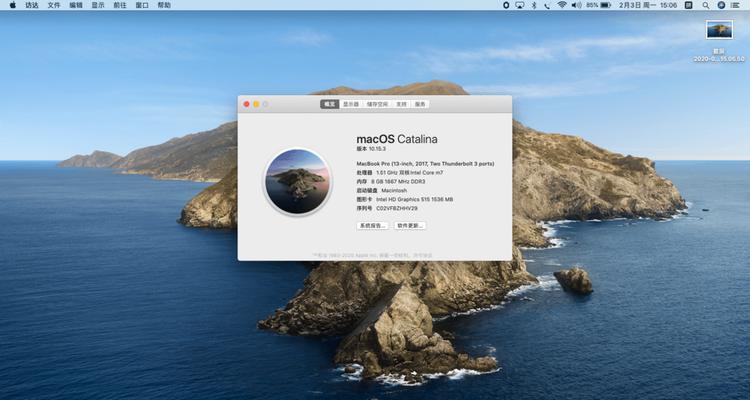Click the phone handset menu bar icon
The image size is (750, 400).
(547, 5)
